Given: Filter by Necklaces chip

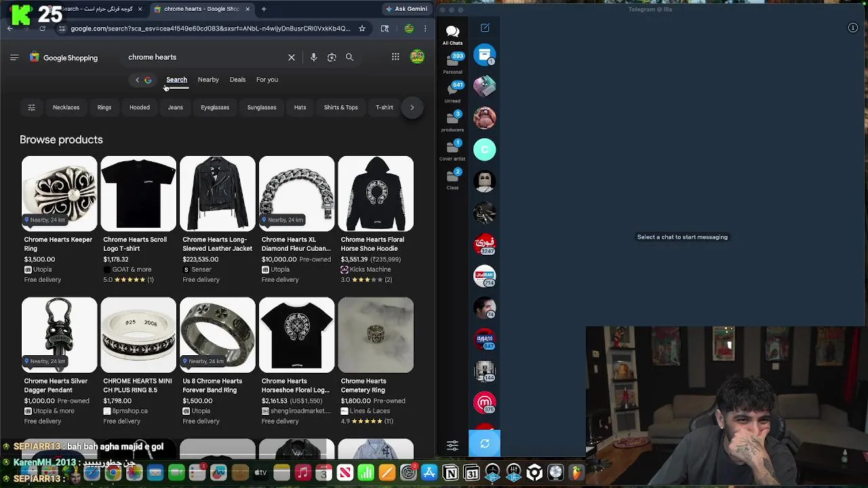Looking at the screenshot, I should tap(66, 107).
